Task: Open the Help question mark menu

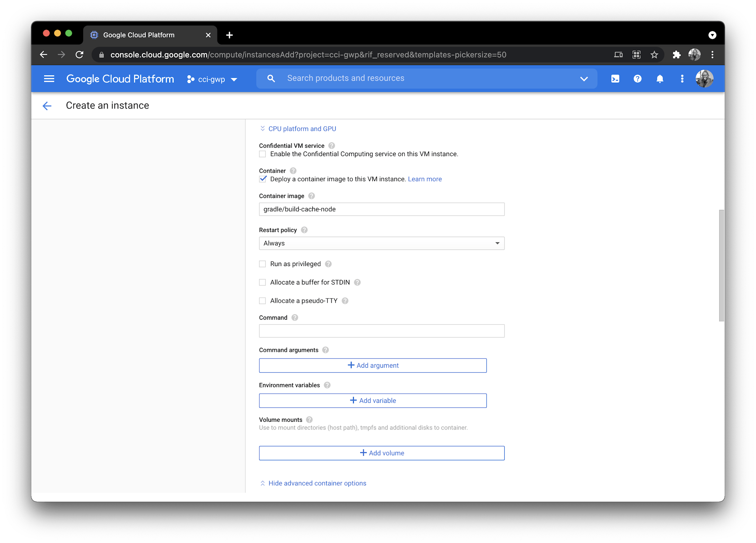Action: click(x=637, y=79)
